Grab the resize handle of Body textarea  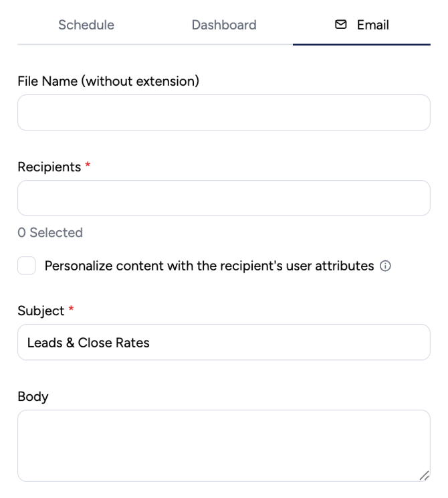(x=424, y=475)
